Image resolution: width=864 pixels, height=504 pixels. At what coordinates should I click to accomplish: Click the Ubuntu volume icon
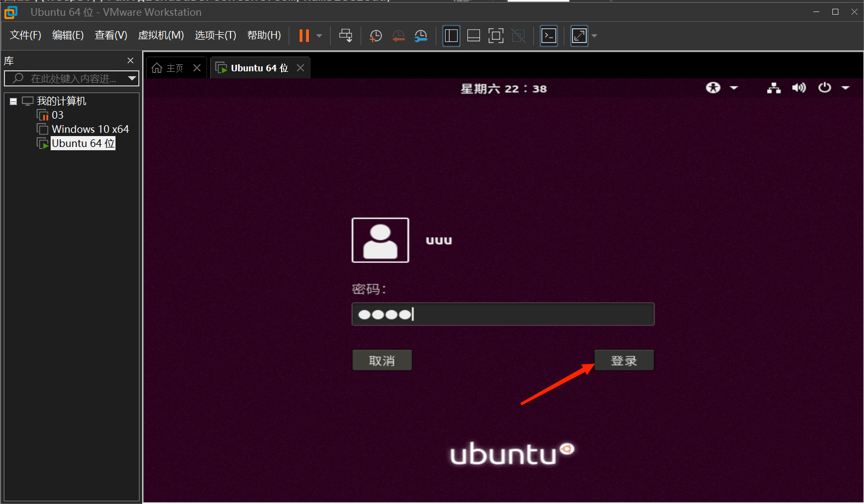click(x=799, y=88)
